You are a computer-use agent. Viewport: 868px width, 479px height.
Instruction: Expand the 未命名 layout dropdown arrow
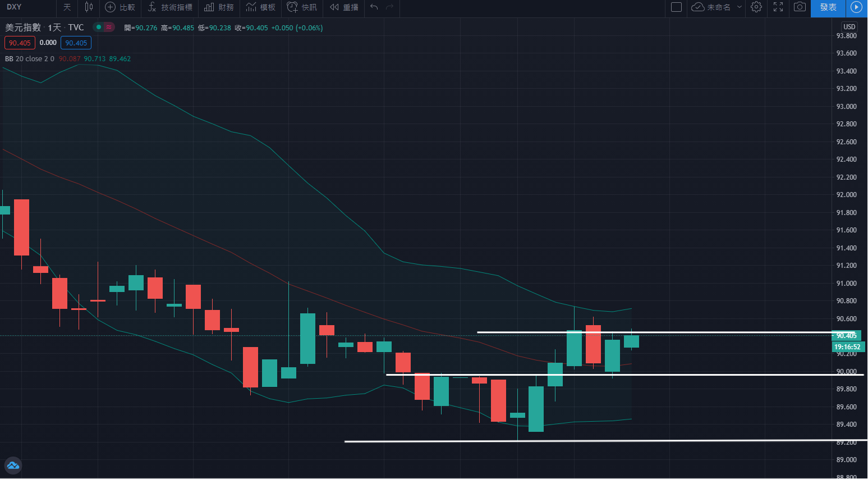click(x=740, y=7)
